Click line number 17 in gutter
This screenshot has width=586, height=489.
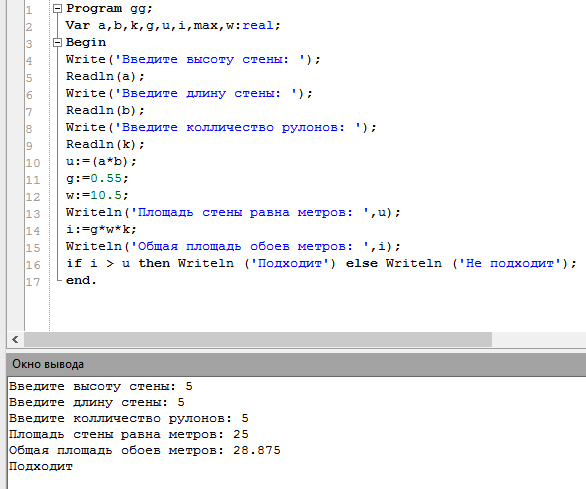point(33,282)
